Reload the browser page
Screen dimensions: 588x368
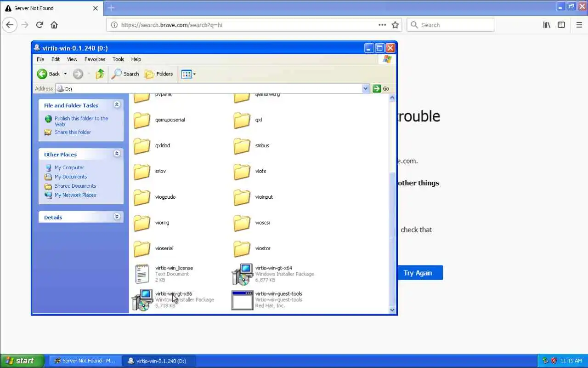[40, 25]
